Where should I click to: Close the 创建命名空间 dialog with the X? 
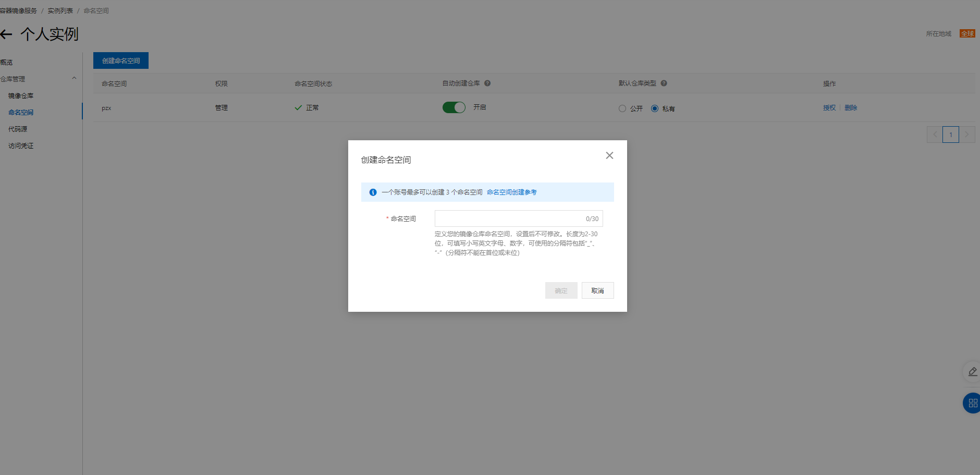609,155
